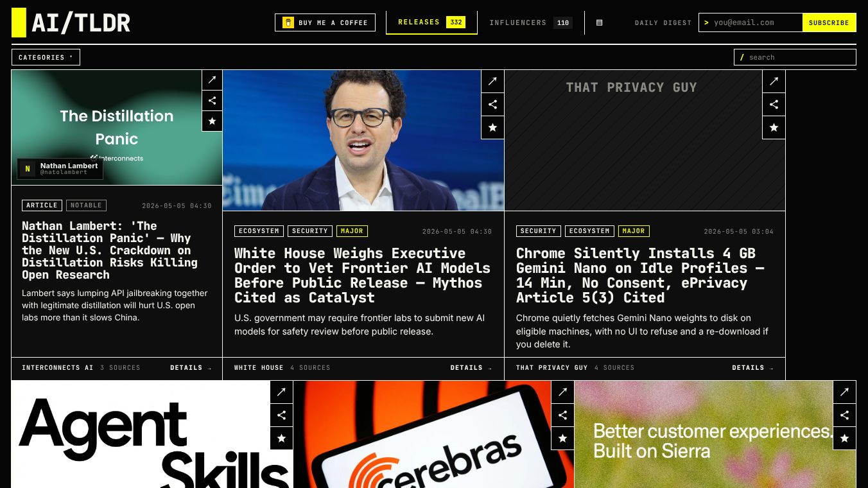Viewport: 868px width, 488px height.
Task: Share the Agent Skills card
Action: (x=281, y=415)
